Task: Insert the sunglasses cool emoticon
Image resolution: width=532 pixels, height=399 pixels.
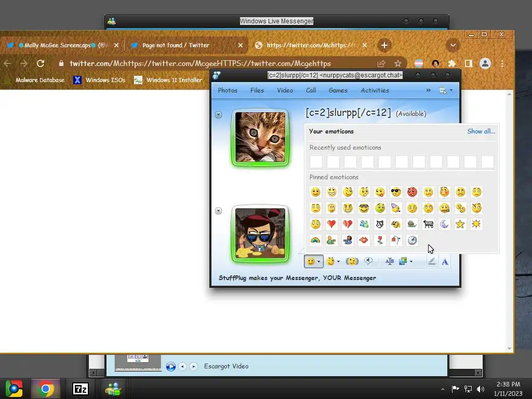Action: (396, 192)
